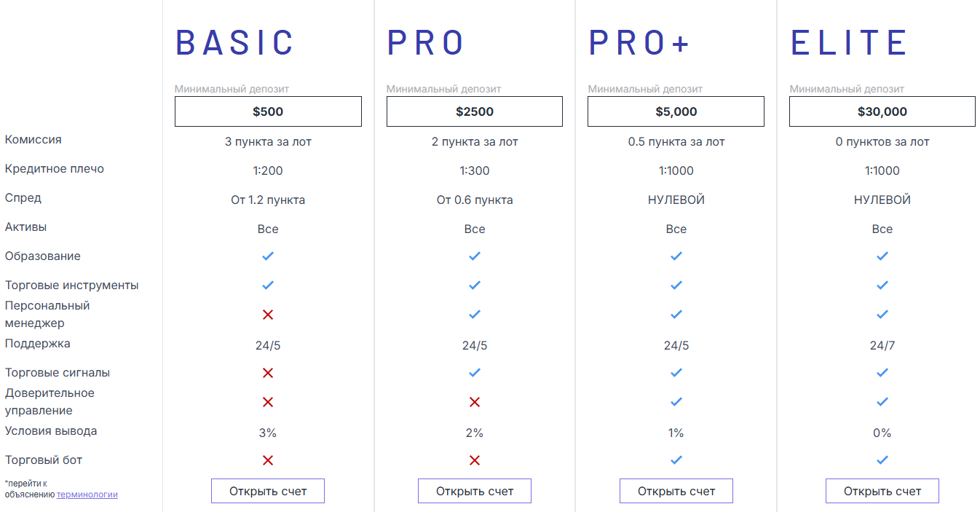
Task: Open an account on the Elite plan
Action: pyautogui.click(x=882, y=491)
